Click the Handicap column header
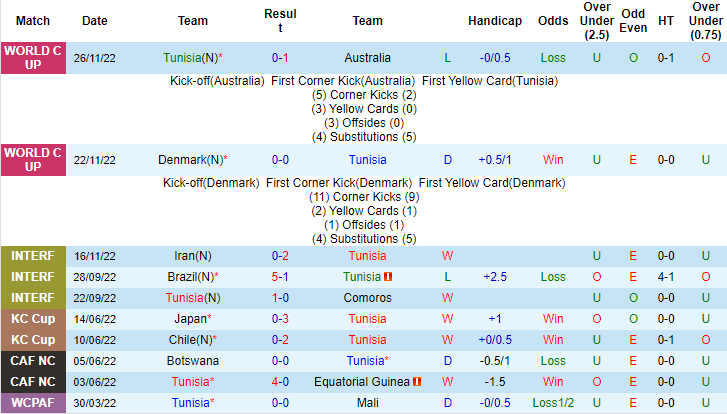 [x=495, y=21]
